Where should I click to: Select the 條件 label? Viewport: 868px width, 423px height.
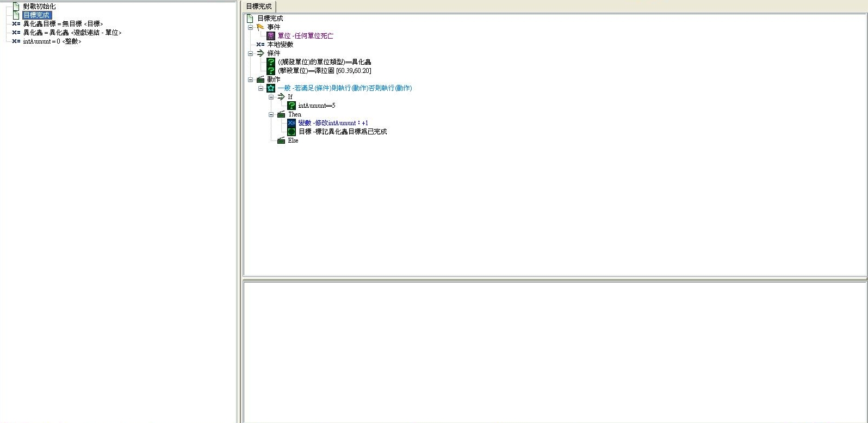274,53
